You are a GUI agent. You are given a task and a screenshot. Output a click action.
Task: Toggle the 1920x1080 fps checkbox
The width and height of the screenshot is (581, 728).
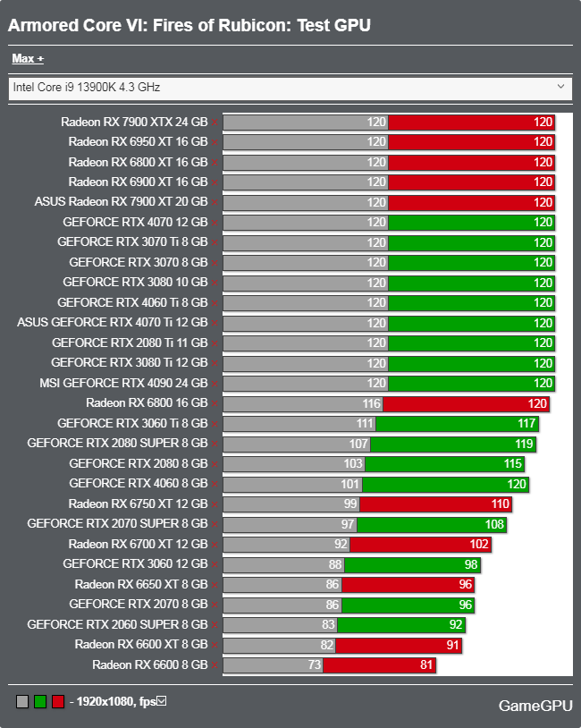(162, 700)
